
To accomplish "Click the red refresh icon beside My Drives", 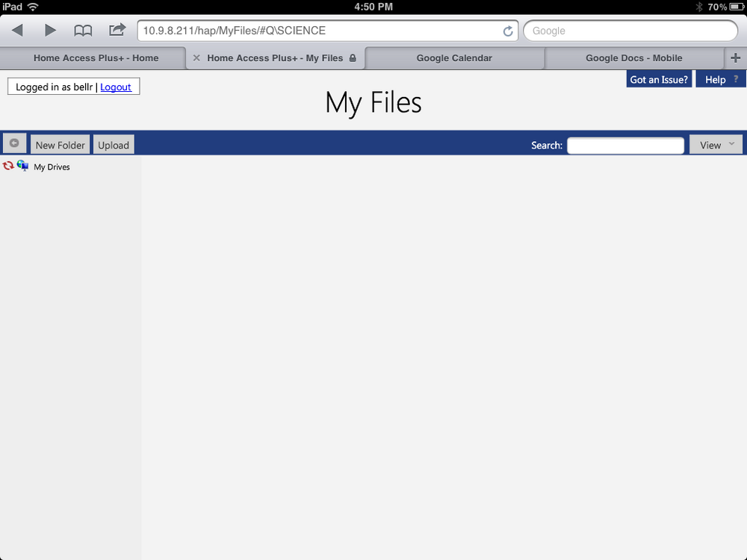I will point(8,166).
